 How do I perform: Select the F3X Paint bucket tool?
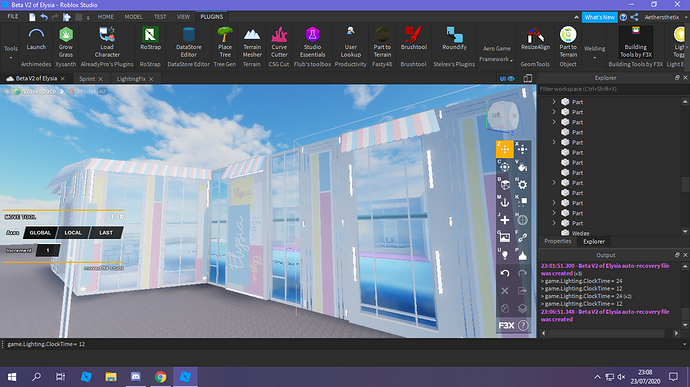[522, 167]
